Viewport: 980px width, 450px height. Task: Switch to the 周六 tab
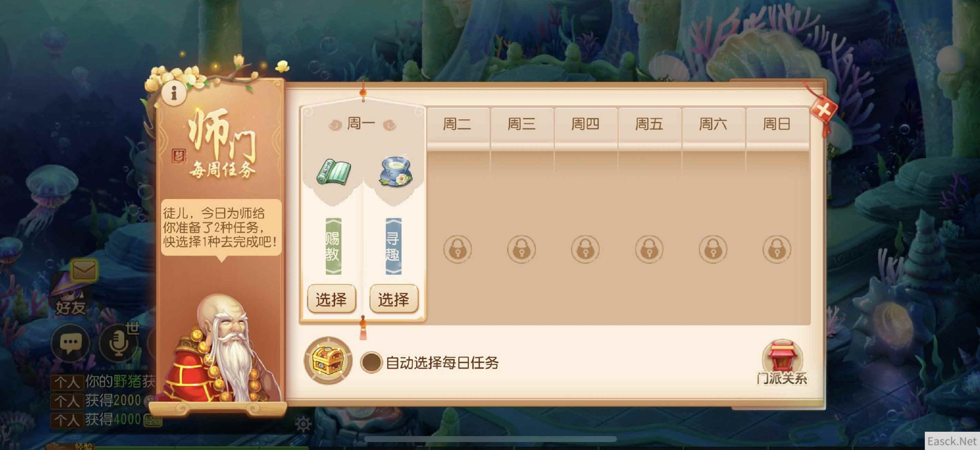(x=713, y=124)
